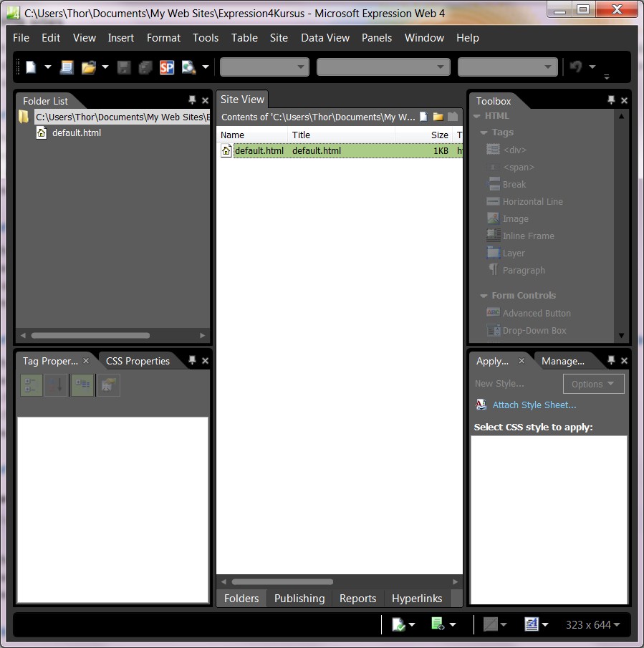This screenshot has height=648, width=644.
Task: Open the Options dropdown in Apply Styles
Action: [x=593, y=384]
